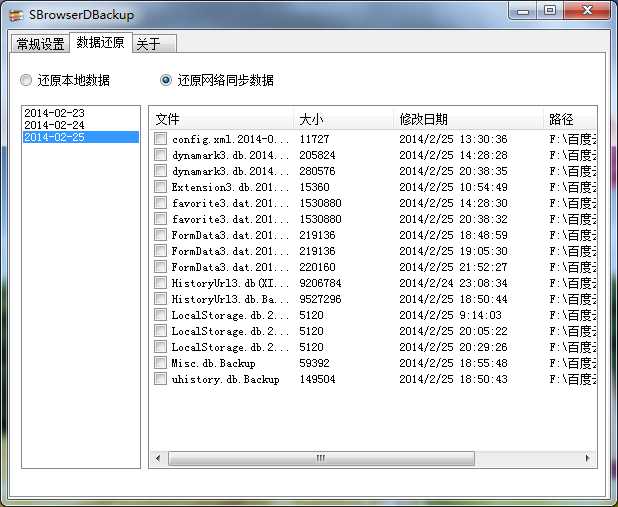Click the horizontal scrollbar thumb
618x507 pixels.
click(x=321, y=458)
